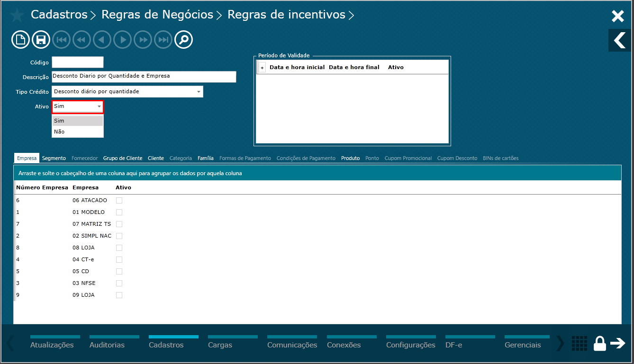
Task: Go to the previous record
Action: coord(102,40)
